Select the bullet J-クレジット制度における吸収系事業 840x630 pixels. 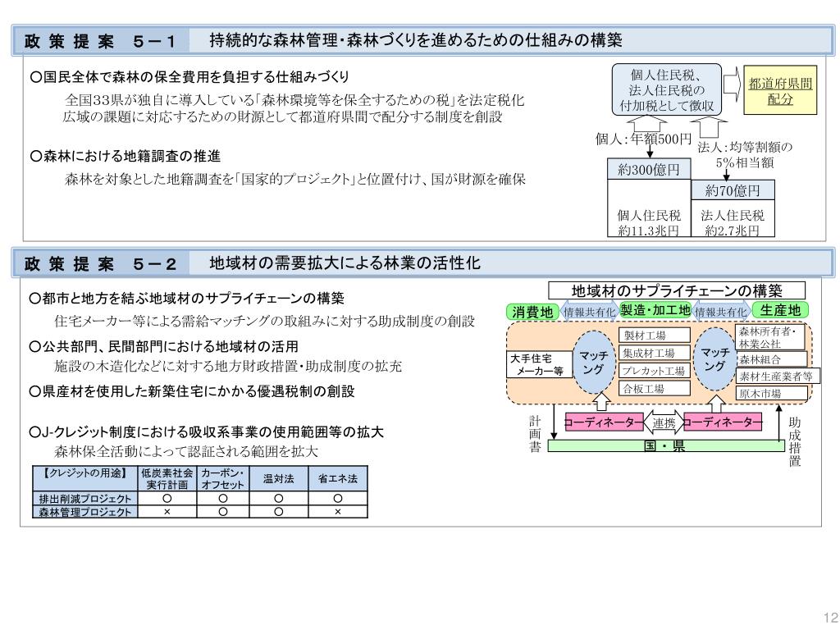click(207, 431)
